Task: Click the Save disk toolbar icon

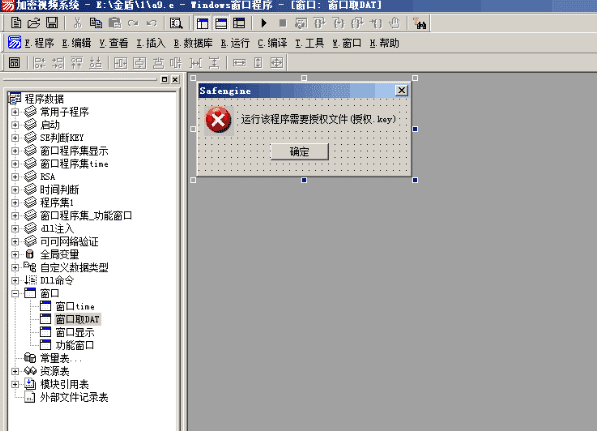Action: click(52, 23)
